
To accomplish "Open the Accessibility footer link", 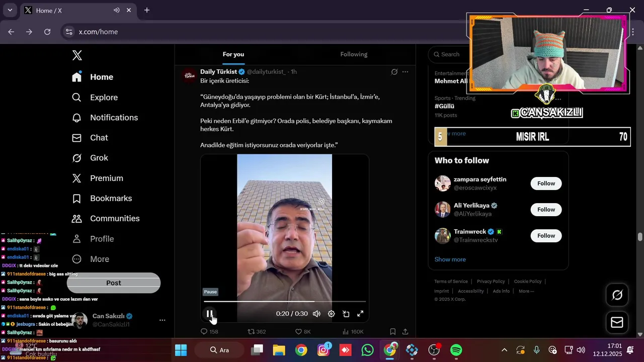I will point(470,291).
